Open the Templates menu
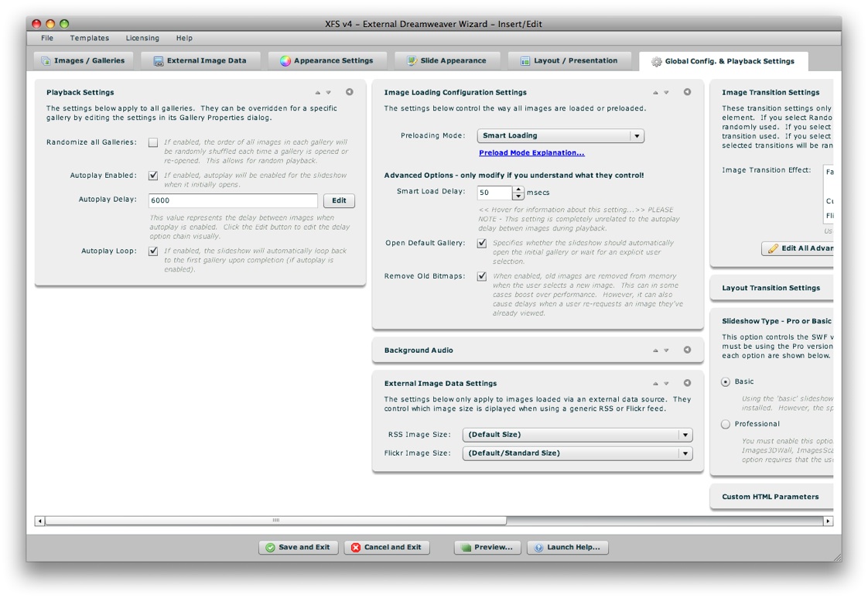Image resolution: width=868 pixels, height=598 pixels. [90, 38]
